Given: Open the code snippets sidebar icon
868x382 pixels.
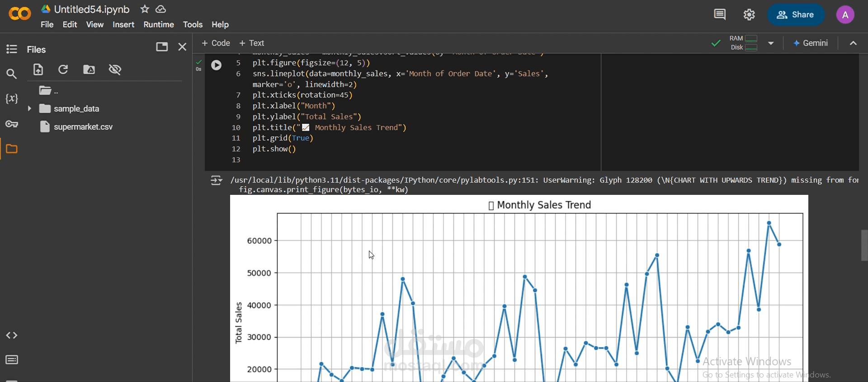Looking at the screenshot, I should click(12, 335).
